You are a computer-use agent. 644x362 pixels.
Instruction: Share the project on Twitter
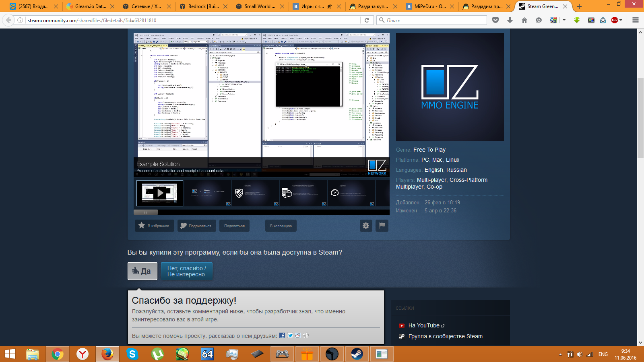(x=290, y=335)
